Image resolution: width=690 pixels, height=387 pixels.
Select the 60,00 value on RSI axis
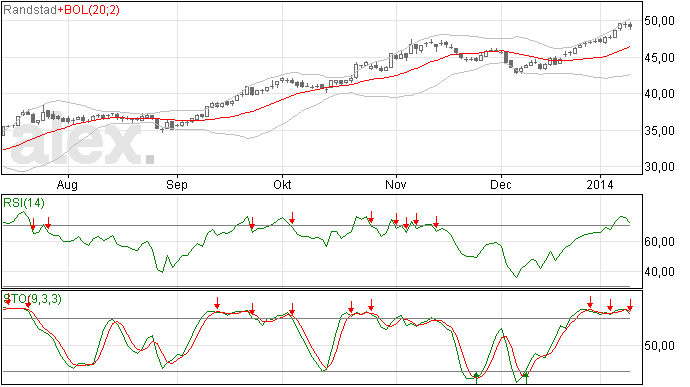(659, 242)
